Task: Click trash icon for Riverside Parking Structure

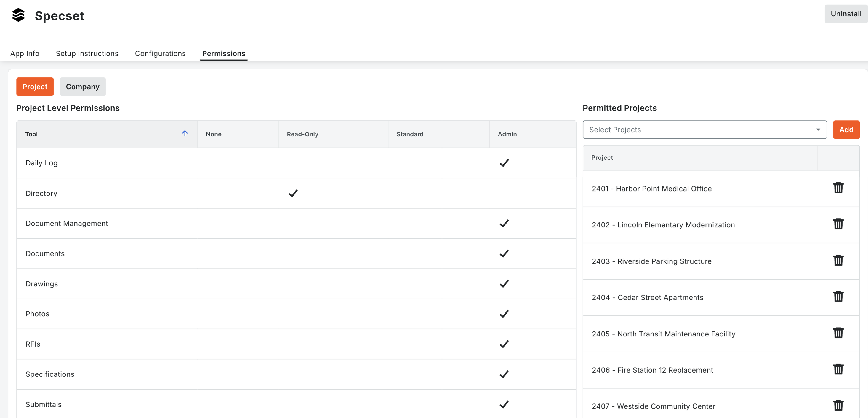Action: [838, 261]
